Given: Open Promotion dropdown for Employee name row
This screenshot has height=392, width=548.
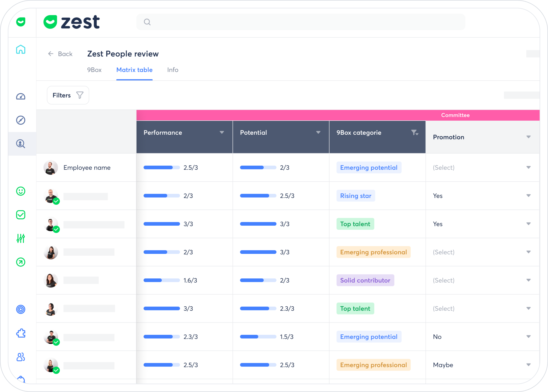Looking at the screenshot, I should (x=528, y=168).
